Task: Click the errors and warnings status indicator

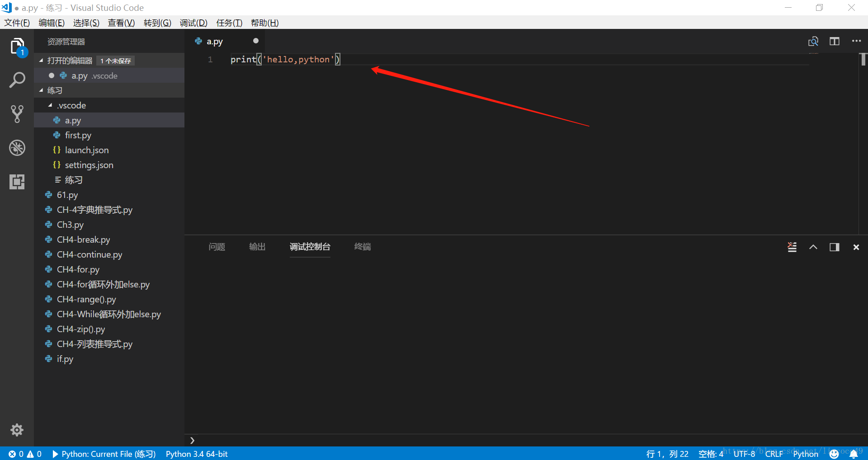Action: [x=25, y=454]
